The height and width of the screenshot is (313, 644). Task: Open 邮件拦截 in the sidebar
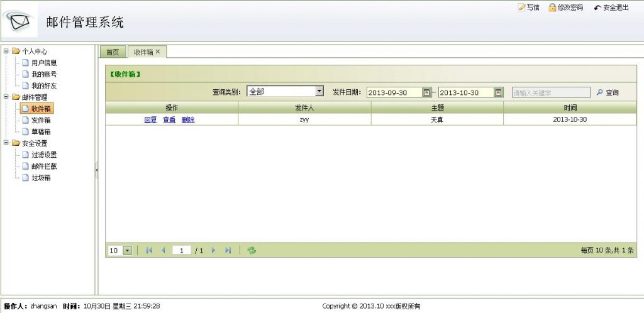coord(45,166)
